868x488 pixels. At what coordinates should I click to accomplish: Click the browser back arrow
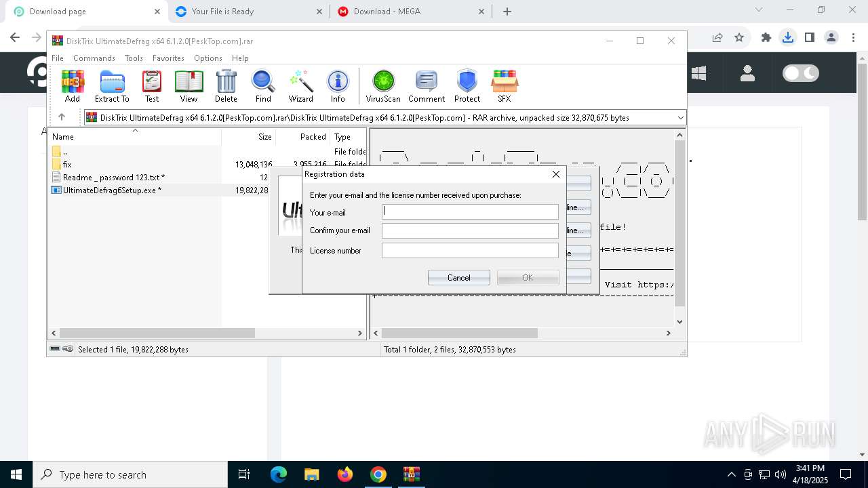15,38
